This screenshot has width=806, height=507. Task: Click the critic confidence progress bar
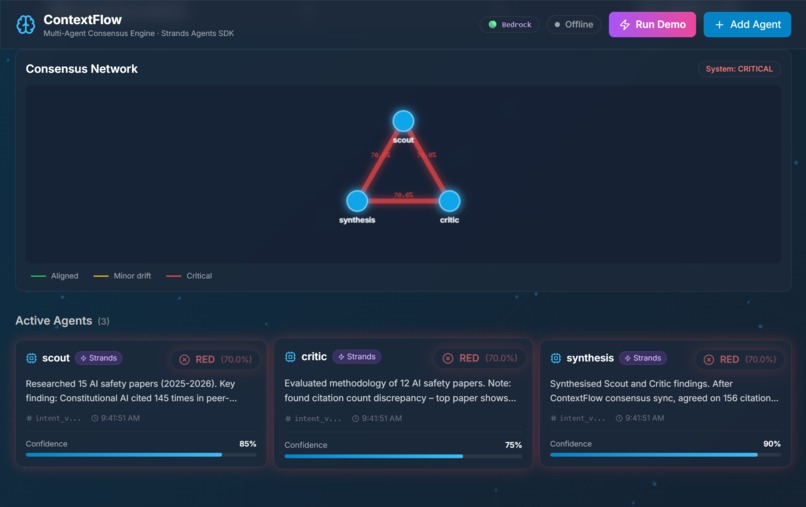403,456
